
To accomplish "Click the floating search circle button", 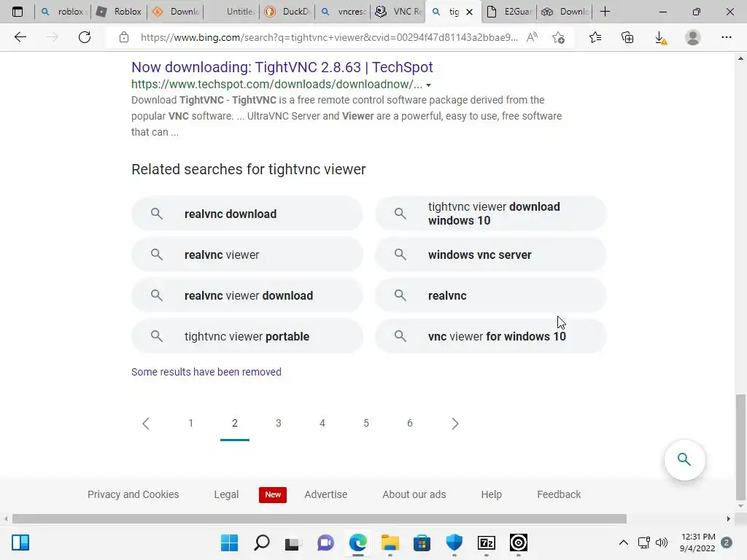I will pyautogui.click(x=684, y=459).
